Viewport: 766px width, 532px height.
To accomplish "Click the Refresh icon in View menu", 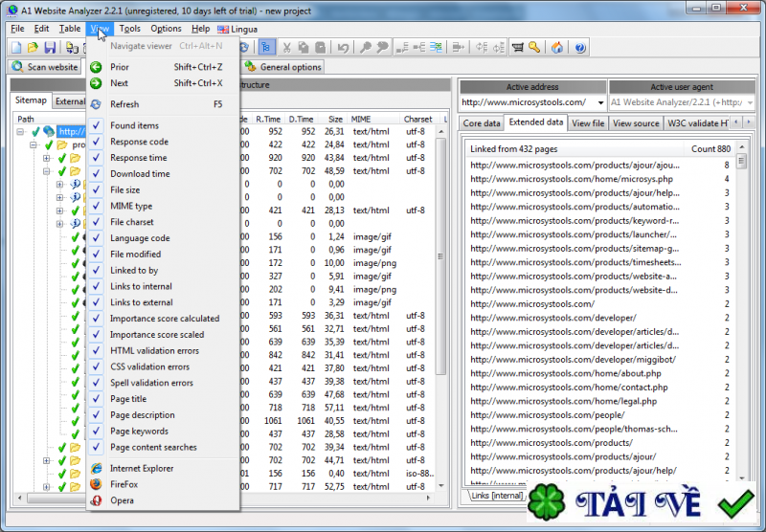I will pyautogui.click(x=96, y=104).
